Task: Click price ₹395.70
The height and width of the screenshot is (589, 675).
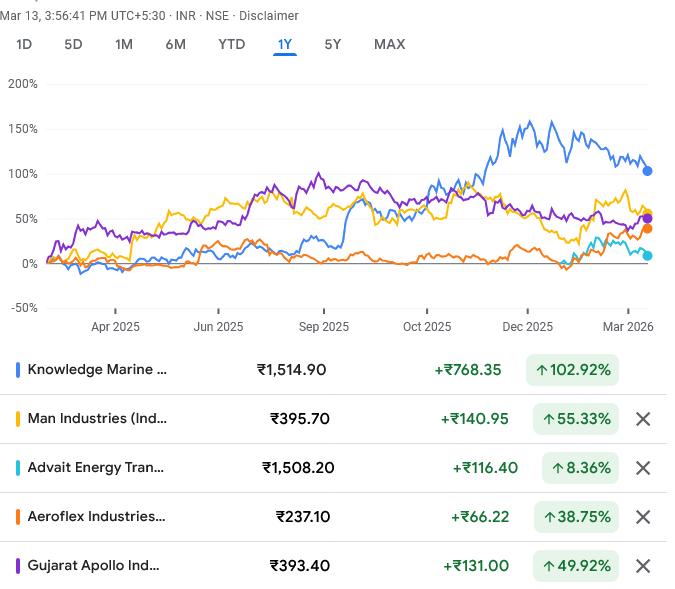Action: pos(300,419)
